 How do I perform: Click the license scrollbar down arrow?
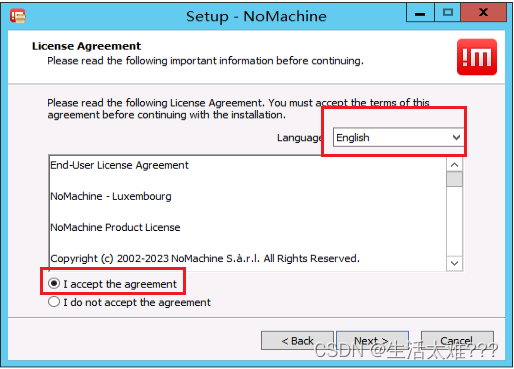[454, 263]
